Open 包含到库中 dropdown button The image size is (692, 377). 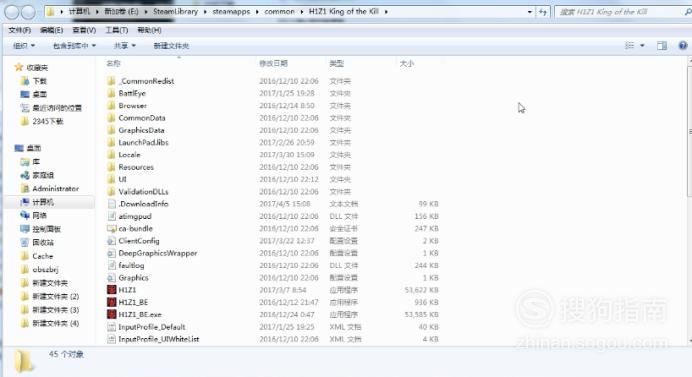(x=74, y=45)
